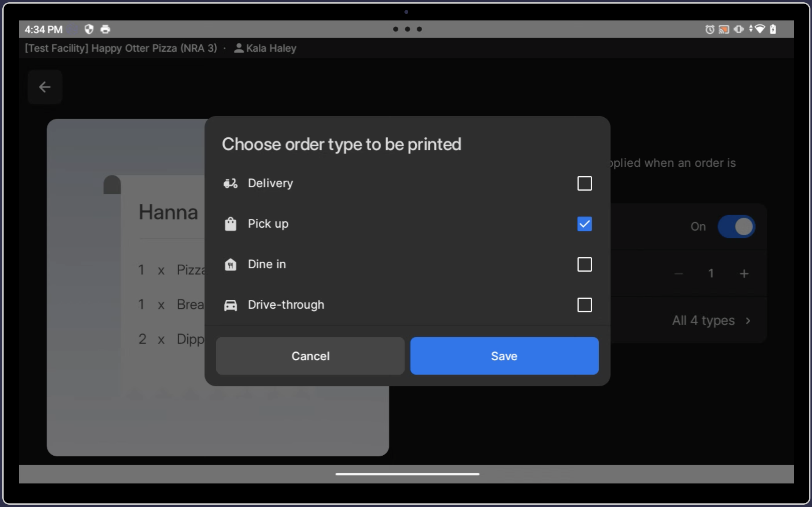
Task: Click the Delivery scooter icon
Action: point(231,183)
